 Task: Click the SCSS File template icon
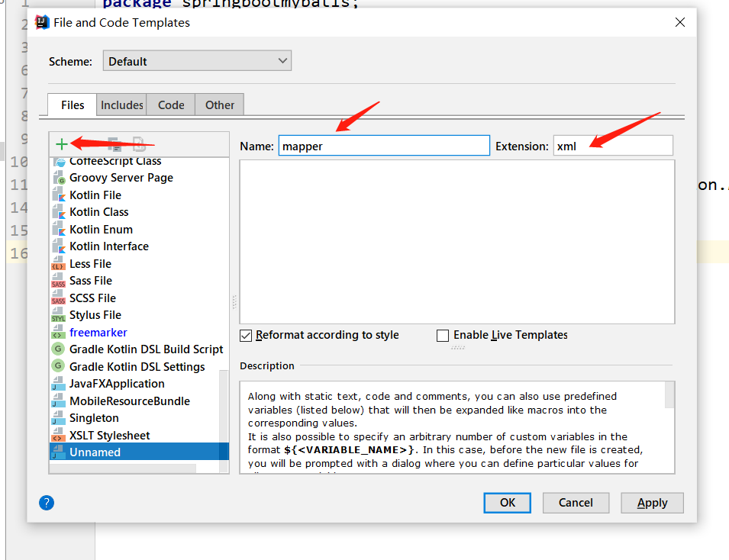pos(58,298)
